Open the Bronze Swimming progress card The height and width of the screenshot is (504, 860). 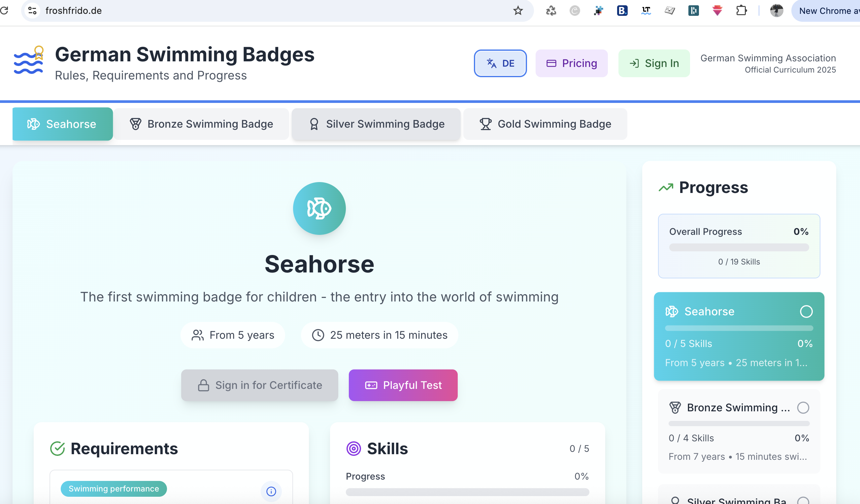tap(739, 431)
